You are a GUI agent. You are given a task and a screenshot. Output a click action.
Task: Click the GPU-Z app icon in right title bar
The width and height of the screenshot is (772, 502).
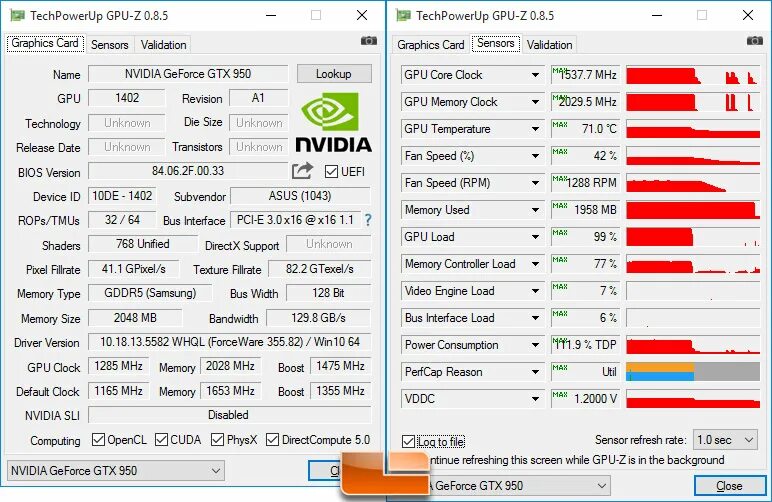point(403,16)
